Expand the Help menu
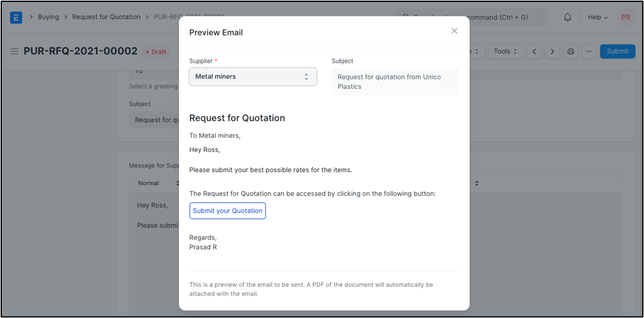The image size is (644, 318). coord(597,17)
